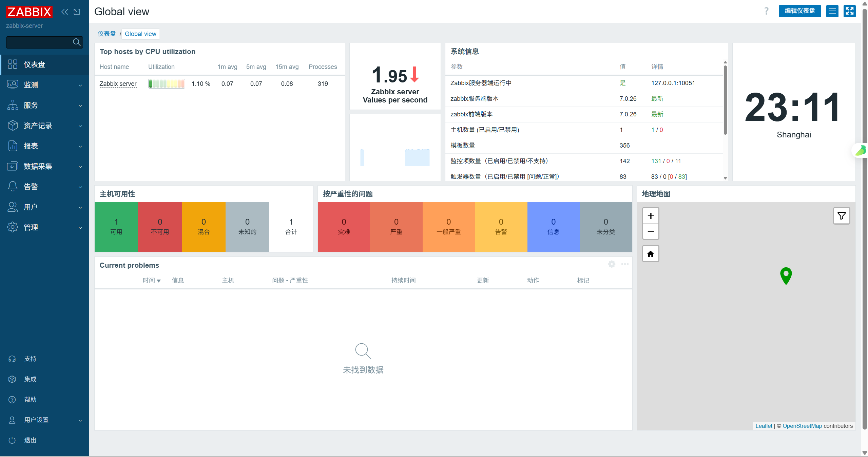
Task: Expand the 监测 menu chevron
Action: [x=80, y=85]
